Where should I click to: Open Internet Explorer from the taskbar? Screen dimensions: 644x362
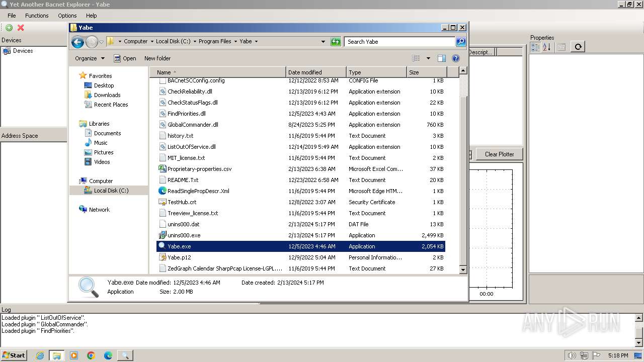[40, 355]
